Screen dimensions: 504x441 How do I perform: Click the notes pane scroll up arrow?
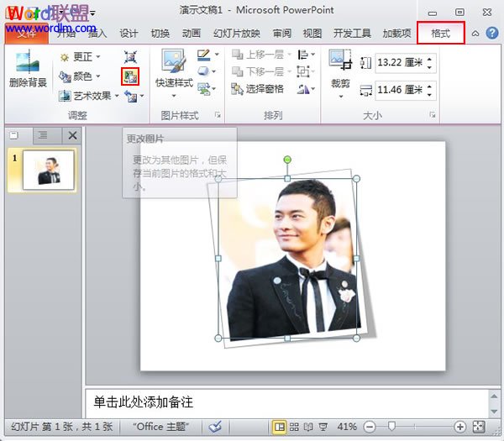(x=495, y=396)
